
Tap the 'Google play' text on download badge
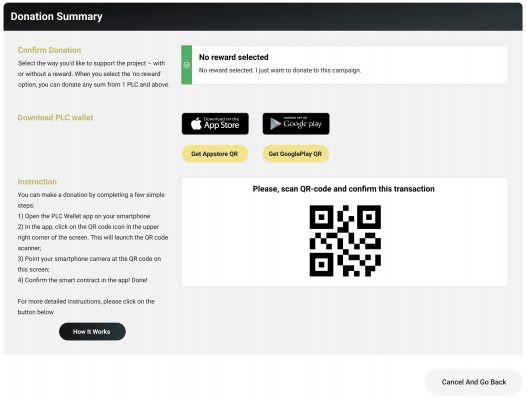[x=302, y=124]
